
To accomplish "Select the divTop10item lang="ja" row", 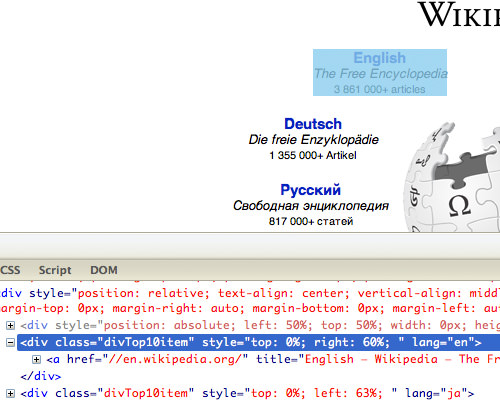I will [247, 393].
